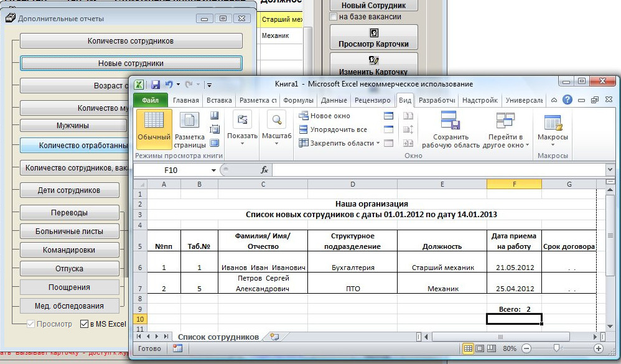Click the full screen view icon in the ribbon
The width and height of the screenshot is (621, 364).
[214, 143]
